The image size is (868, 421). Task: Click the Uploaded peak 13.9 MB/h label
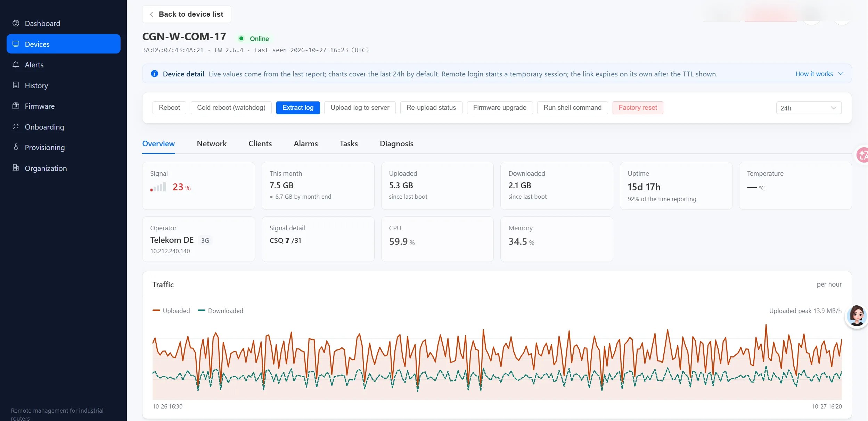(805, 311)
